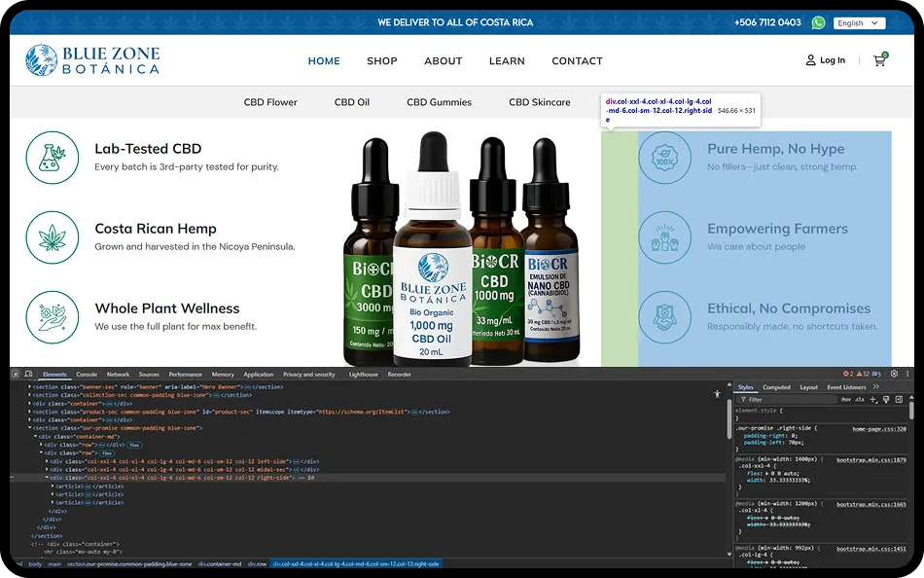The height and width of the screenshot is (578, 924).
Task: Open the Performance tab
Action: point(185,374)
